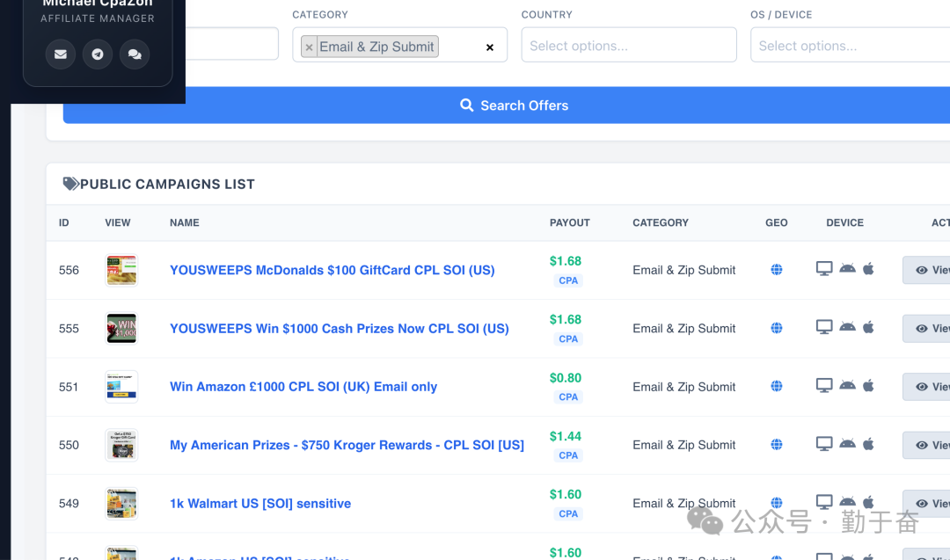Click the Android device icon in row 556
Viewport: 950px width, 560px height.
pos(847,268)
